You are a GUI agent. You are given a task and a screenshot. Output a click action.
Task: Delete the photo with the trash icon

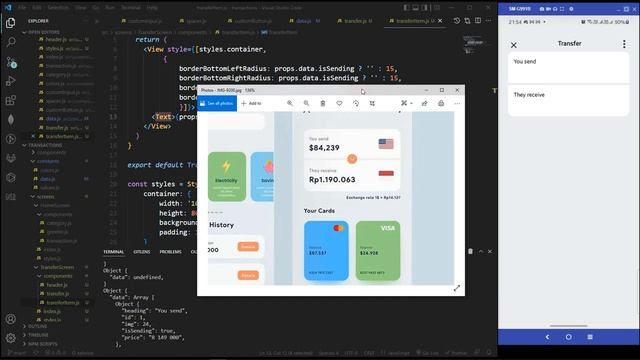tap(322, 103)
